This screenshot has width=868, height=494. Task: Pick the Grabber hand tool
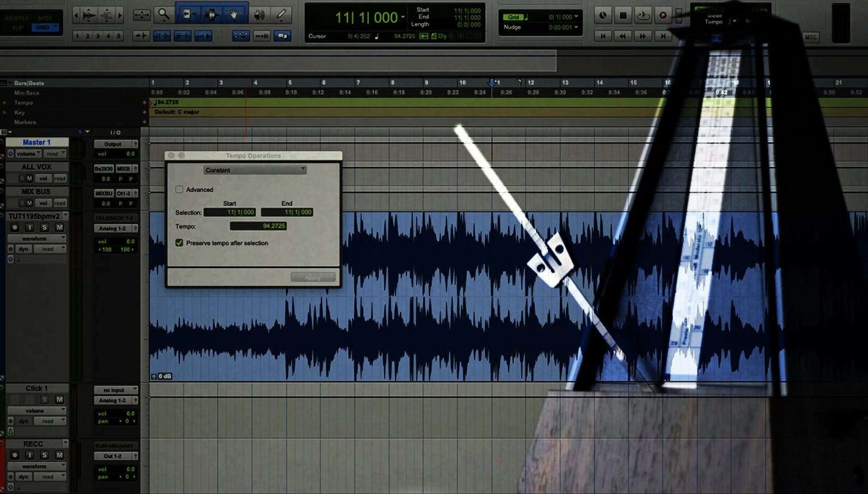pos(234,15)
